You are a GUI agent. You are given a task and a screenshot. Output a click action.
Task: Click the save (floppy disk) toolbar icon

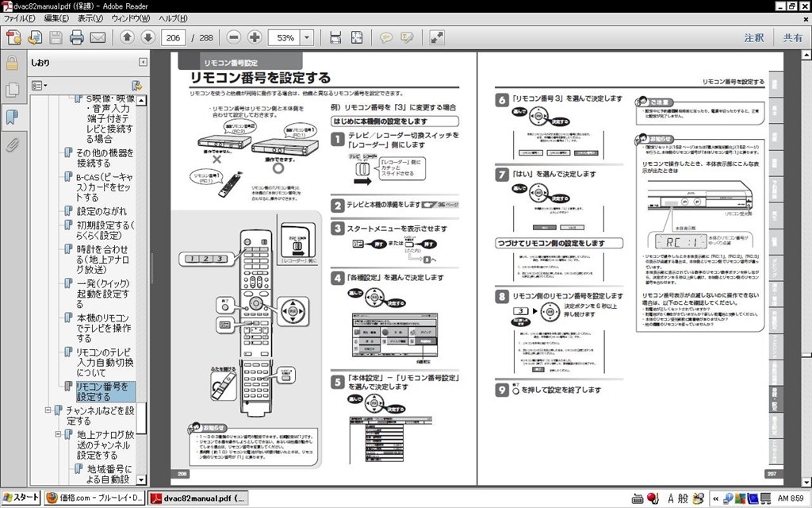point(56,37)
